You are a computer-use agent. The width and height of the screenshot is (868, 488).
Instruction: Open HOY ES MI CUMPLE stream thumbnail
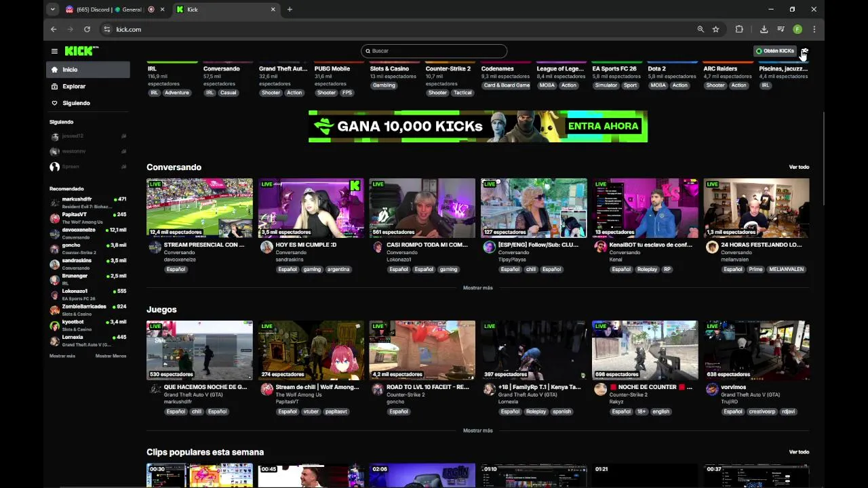point(311,208)
